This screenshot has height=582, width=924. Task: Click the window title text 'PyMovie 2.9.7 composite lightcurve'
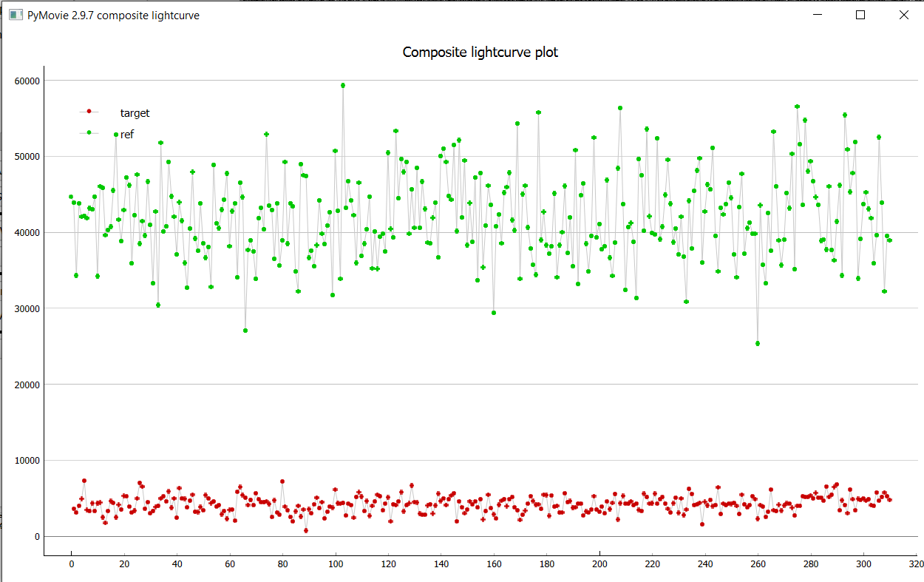(113, 15)
